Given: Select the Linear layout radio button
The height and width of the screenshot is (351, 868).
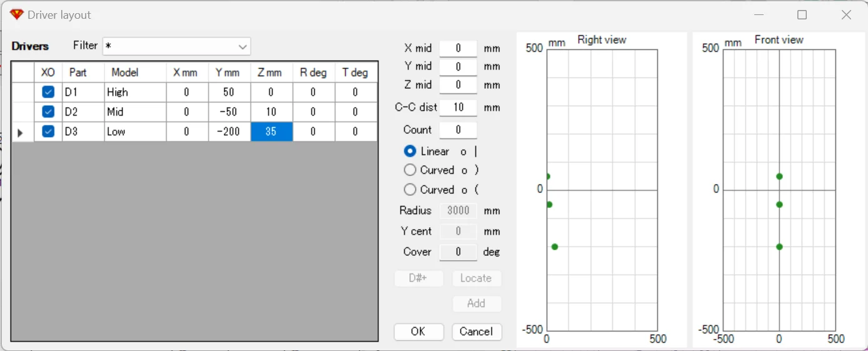Looking at the screenshot, I should click(410, 151).
